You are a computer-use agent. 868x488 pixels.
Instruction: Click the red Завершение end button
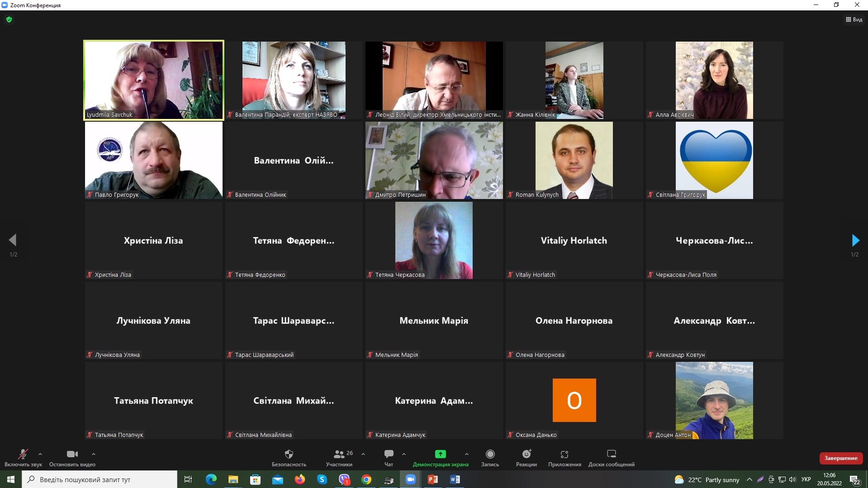pos(841,458)
